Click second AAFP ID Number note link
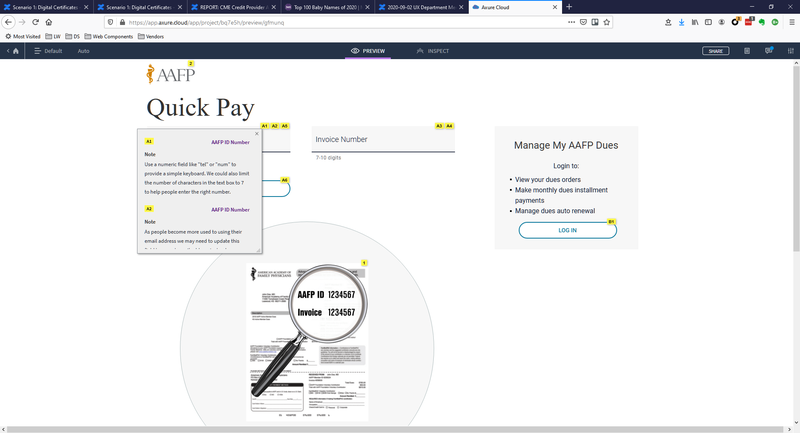This screenshot has width=800, height=433. click(x=231, y=210)
